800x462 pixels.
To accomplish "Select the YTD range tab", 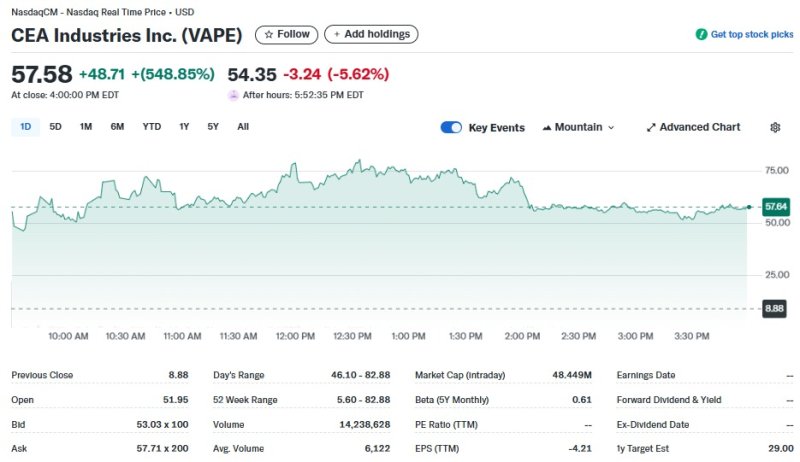I will [x=151, y=127].
